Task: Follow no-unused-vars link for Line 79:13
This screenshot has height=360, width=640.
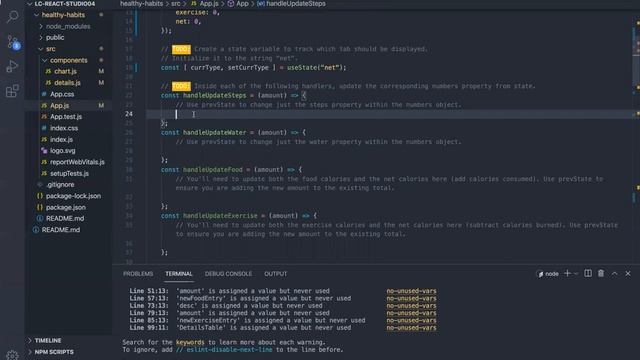Action: click(411, 313)
